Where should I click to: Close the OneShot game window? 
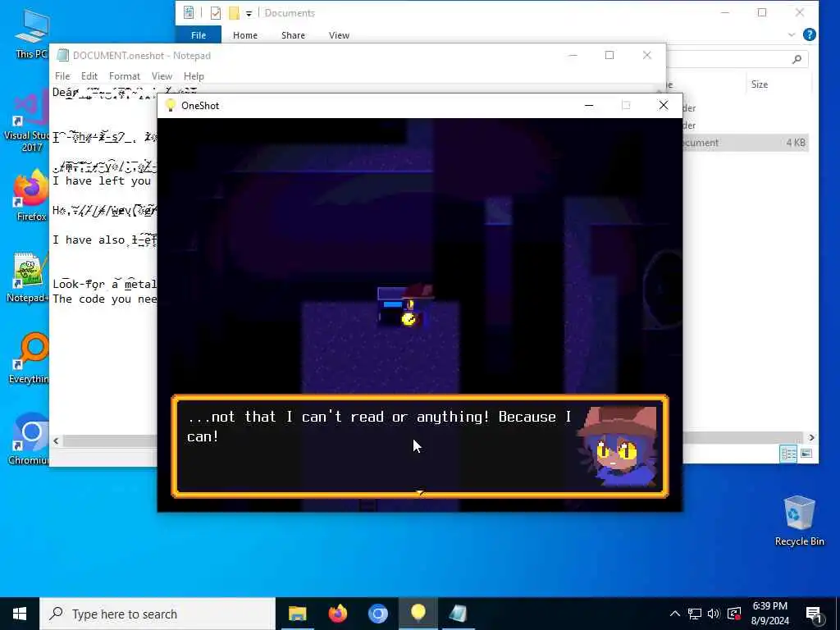[663, 106]
